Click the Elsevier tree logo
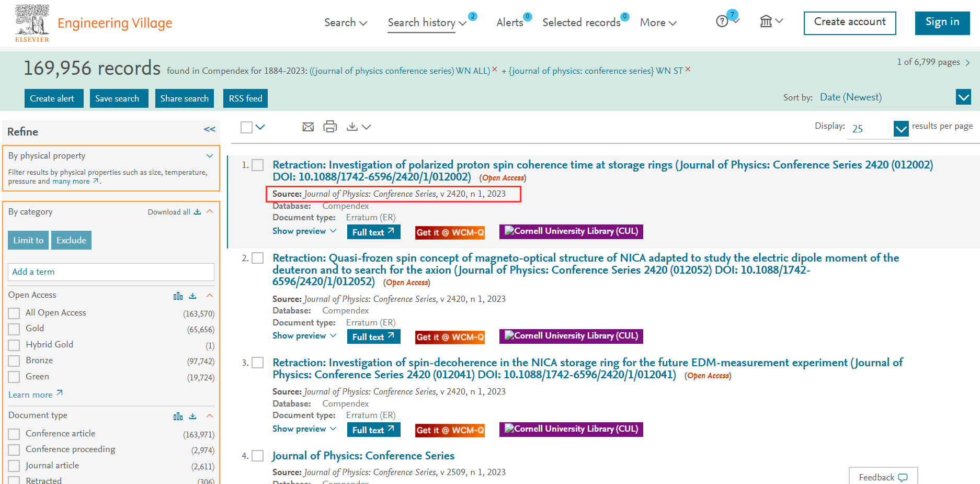 32,23
